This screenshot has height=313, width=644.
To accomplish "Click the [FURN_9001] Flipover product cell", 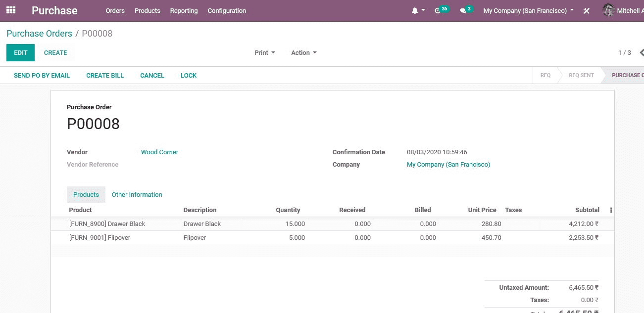I will coord(100,238).
